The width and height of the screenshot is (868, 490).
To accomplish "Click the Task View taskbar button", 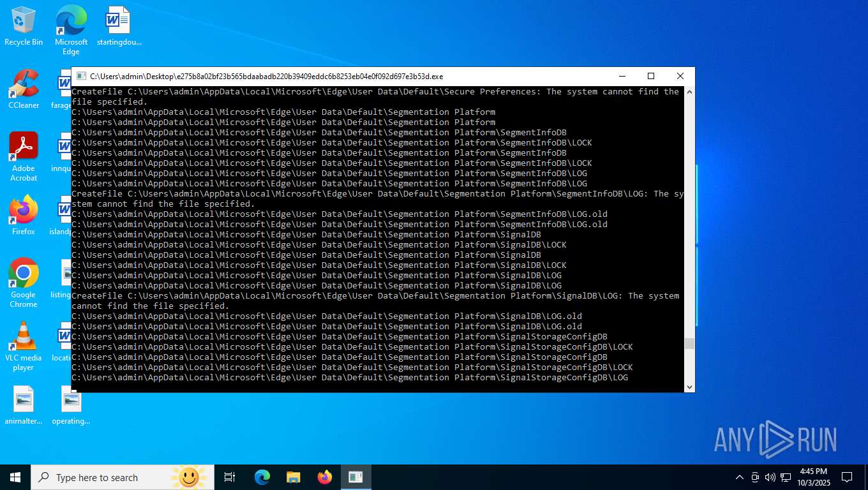I will click(230, 477).
